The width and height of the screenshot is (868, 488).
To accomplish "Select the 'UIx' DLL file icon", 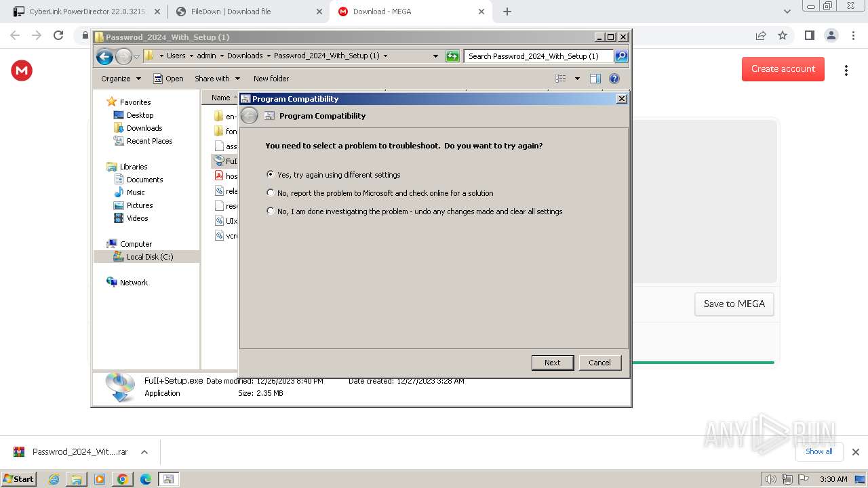I will pos(219,221).
